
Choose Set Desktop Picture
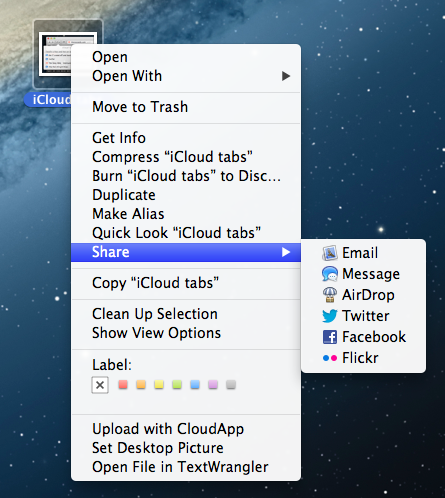(186, 448)
